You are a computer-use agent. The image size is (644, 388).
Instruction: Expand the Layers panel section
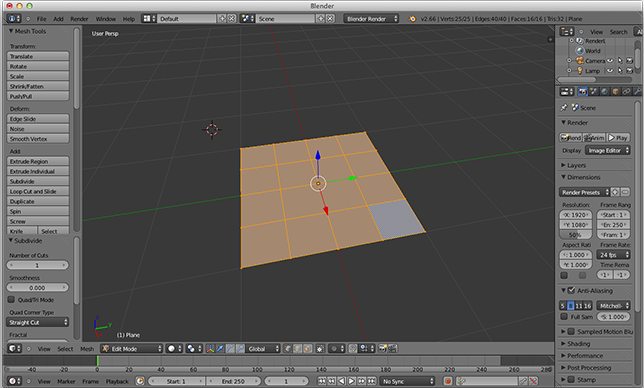click(x=576, y=165)
